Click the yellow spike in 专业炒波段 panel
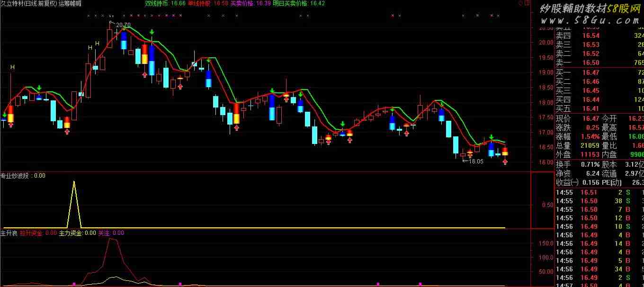Viewport: 644px width, 287px height. pyautogui.click(x=74, y=182)
